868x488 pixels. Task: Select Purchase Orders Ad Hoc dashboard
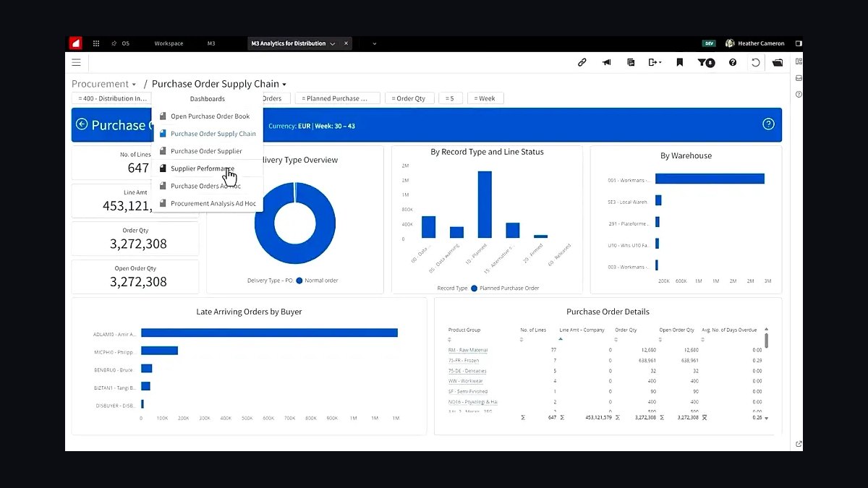(x=207, y=186)
